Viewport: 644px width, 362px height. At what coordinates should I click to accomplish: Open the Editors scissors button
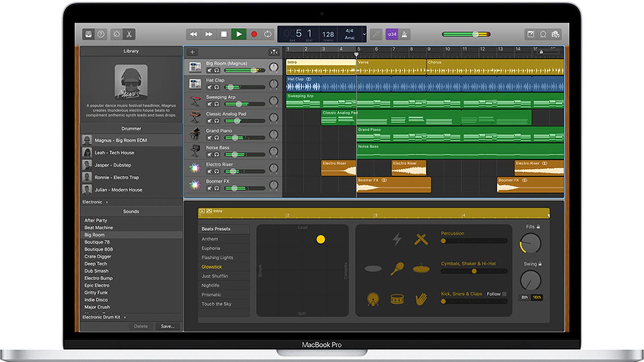129,34
